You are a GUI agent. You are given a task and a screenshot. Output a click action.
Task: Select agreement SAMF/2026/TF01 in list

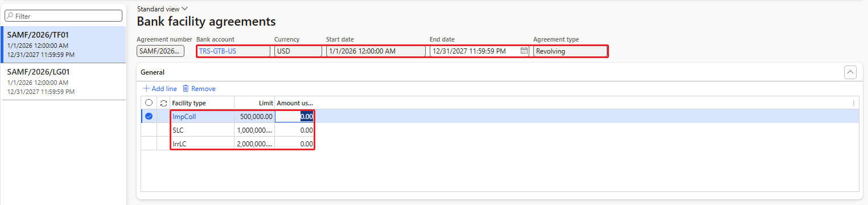coord(63,44)
